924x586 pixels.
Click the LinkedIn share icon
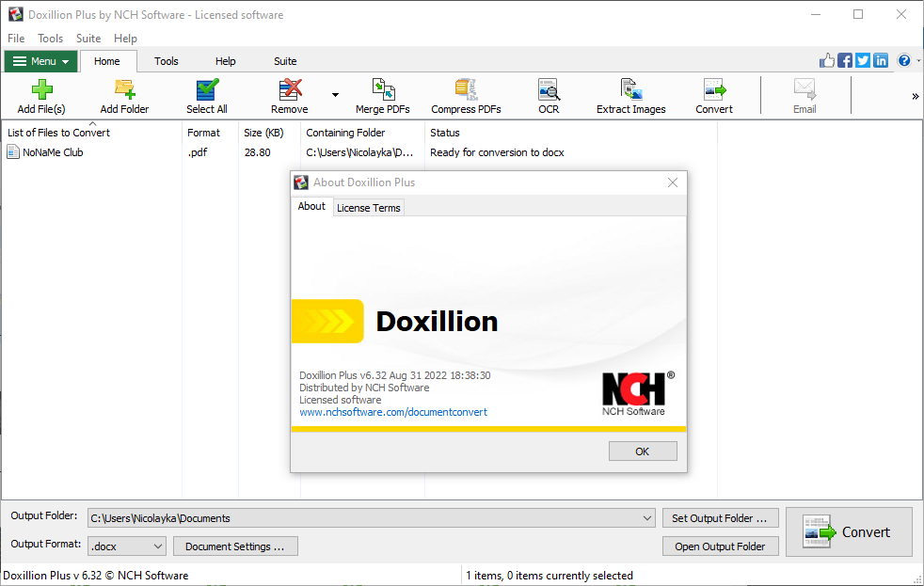pyautogui.click(x=881, y=60)
